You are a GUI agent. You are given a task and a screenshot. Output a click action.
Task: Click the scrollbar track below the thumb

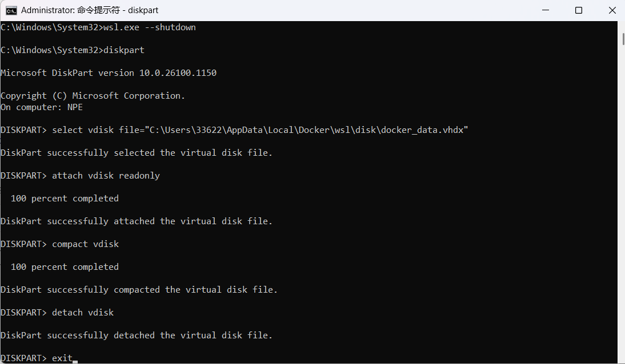coord(623,199)
